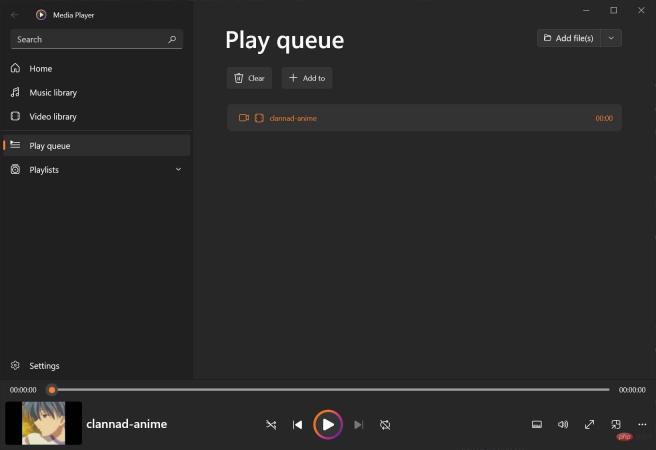Click the clannad-anime video thumbnail
This screenshot has height=450, width=656.
click(44, 423)
